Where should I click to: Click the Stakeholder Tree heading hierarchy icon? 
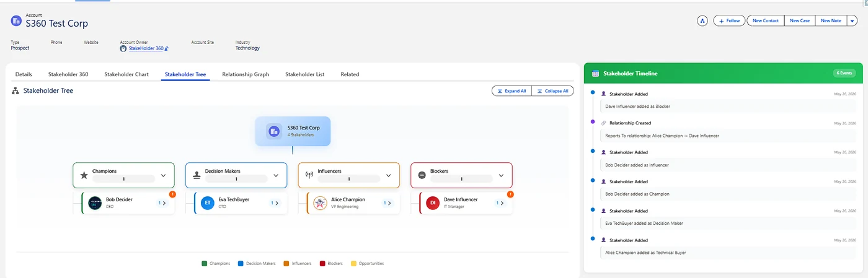15,91
